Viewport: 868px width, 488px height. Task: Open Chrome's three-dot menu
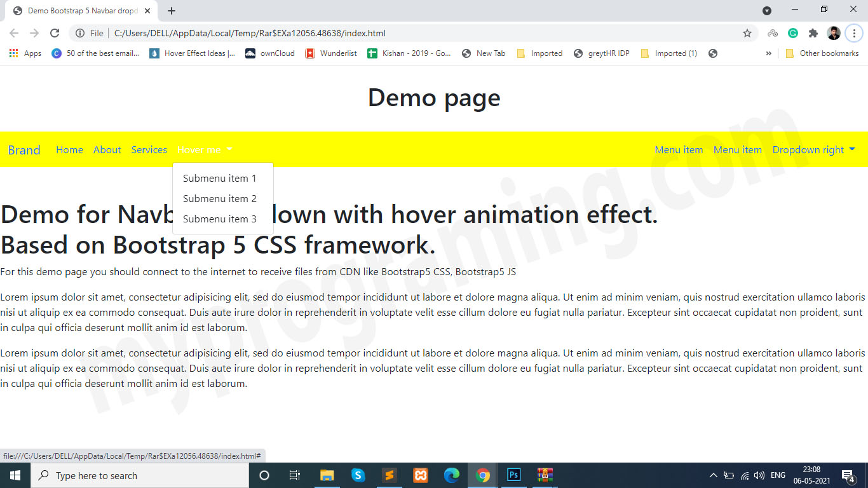(x=855, y=33)
